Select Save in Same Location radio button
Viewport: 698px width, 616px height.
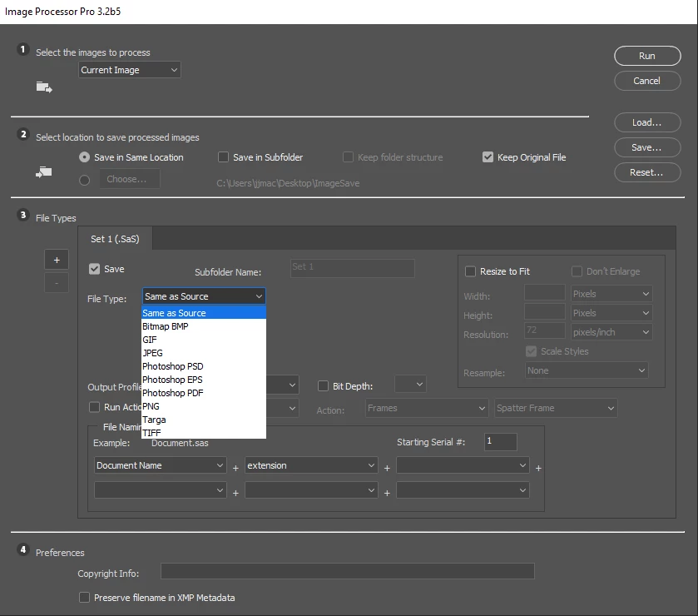pos(84,157)
